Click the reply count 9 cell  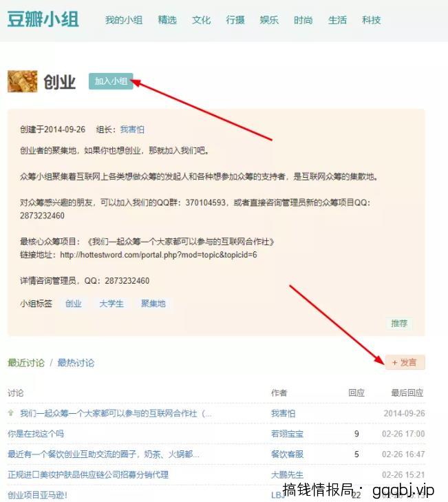click(x=356, y=434)
